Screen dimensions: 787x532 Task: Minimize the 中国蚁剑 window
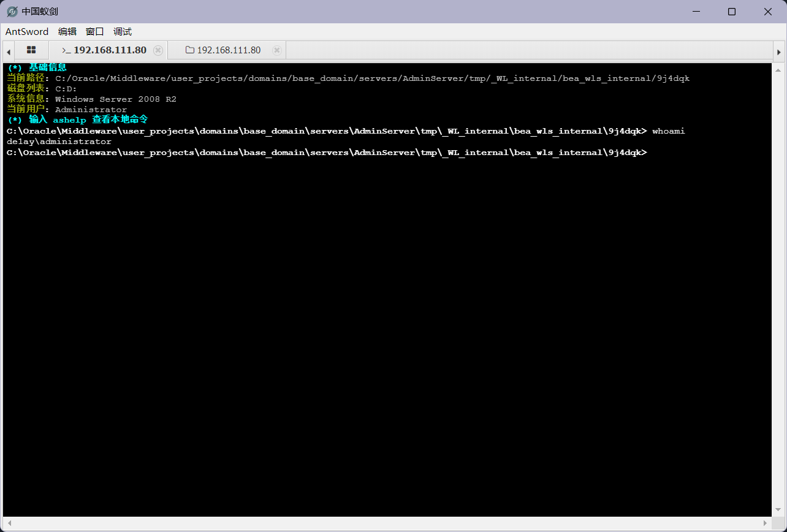click(x=696, y=12)
